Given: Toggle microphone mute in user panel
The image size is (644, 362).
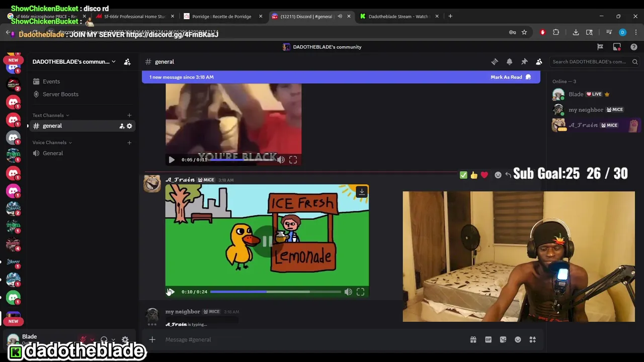Looking at the screenshot, I should [84, 340].
